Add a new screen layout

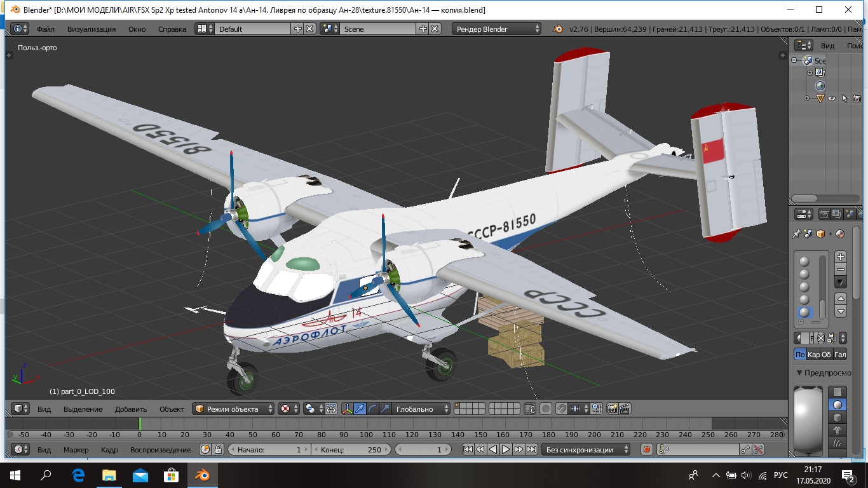pos(298,29)
